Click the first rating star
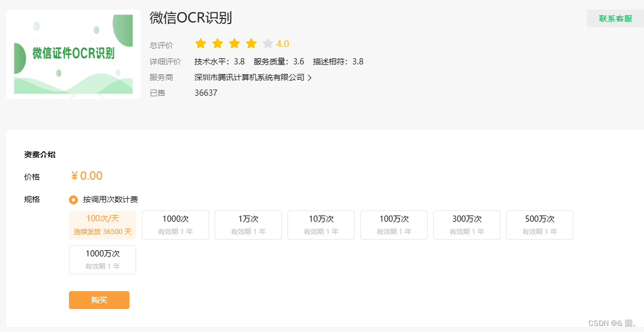The height and width of the screenshot is (332, 644). click(x=201, y=44)
